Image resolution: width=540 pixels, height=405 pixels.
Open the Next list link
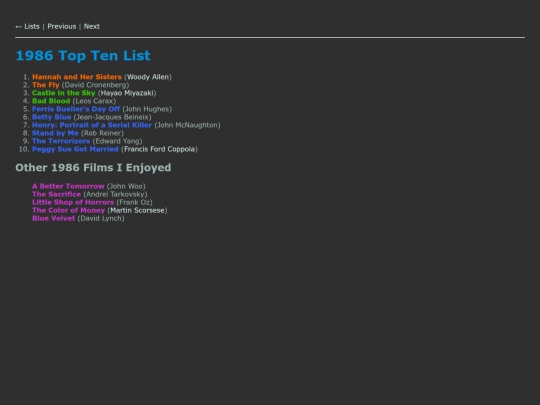[x=92, y=27]
